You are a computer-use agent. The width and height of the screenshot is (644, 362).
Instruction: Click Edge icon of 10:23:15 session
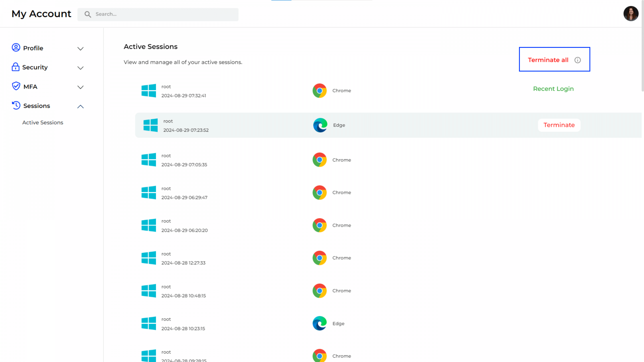coord(320,323)
